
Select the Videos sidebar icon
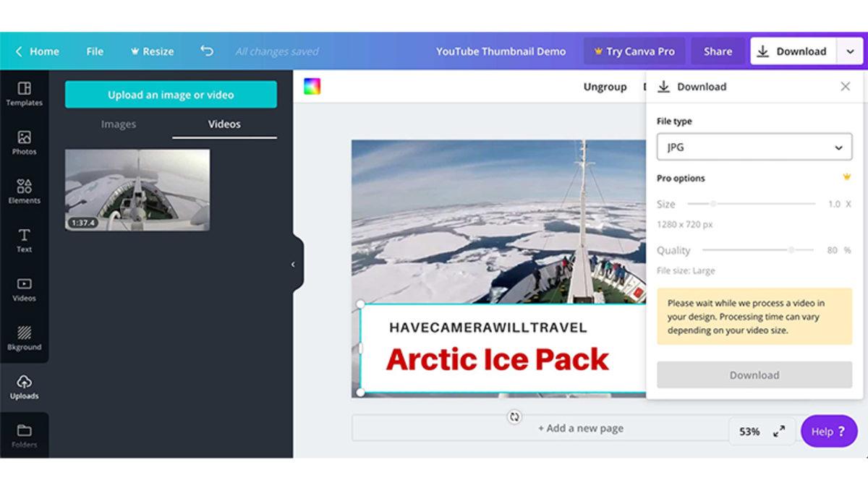coord(25,288)
